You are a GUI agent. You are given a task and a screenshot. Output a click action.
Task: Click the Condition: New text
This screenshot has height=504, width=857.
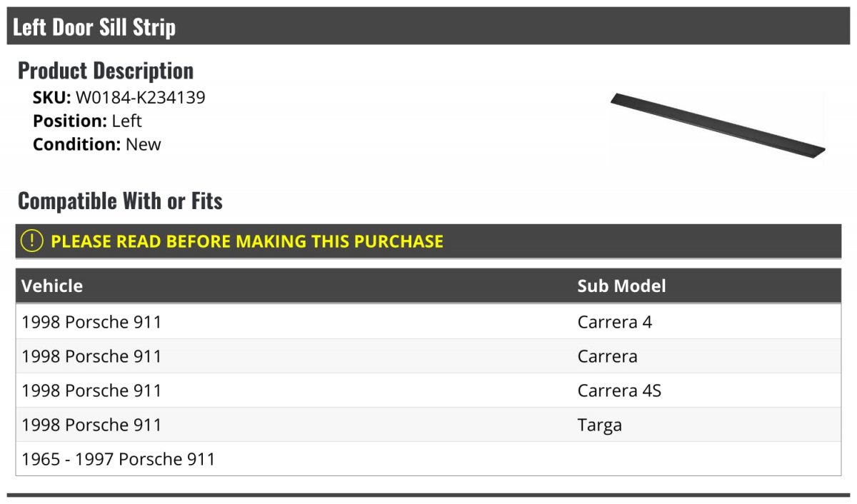pyautogui.click(x=97, y=144)
